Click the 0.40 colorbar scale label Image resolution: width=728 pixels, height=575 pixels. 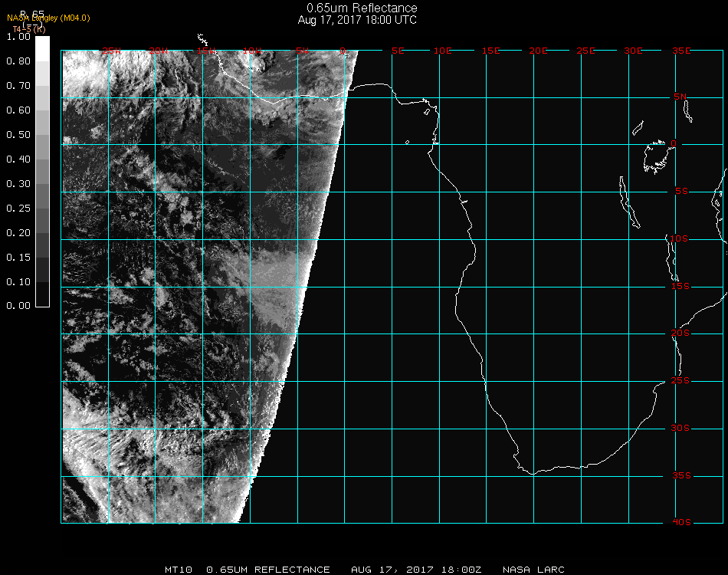pyautogui.click(x=18, y=159)
